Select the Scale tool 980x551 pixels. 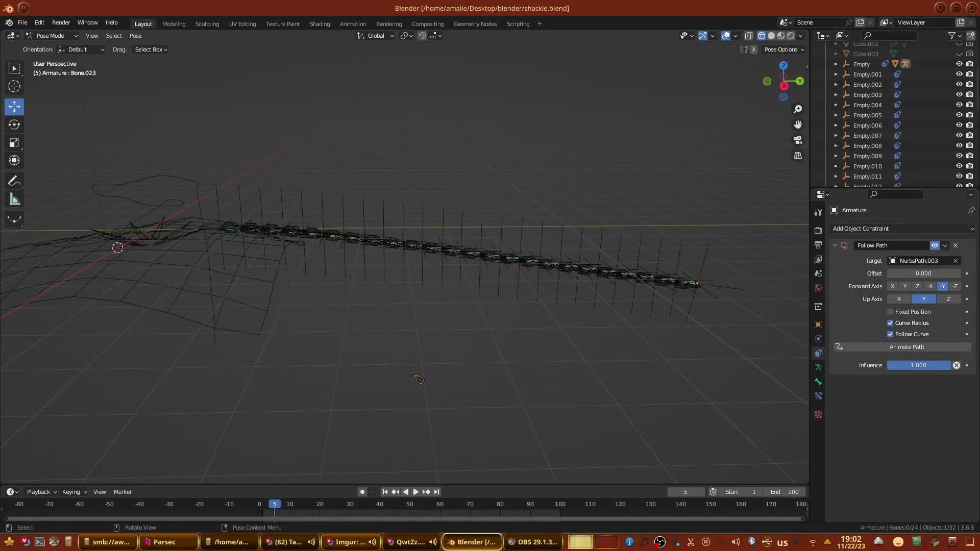(14, 143)
